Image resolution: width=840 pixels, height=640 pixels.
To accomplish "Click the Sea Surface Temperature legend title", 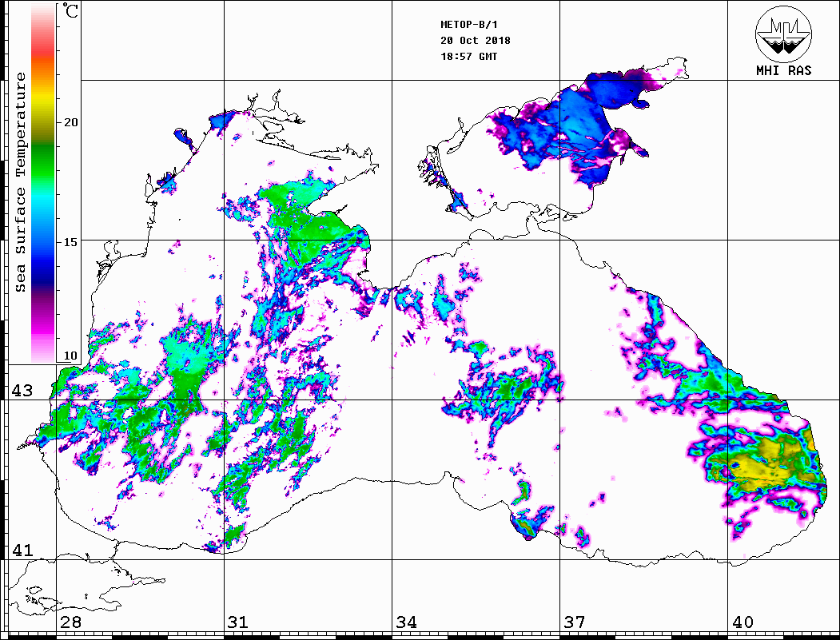I will (20, 182).
